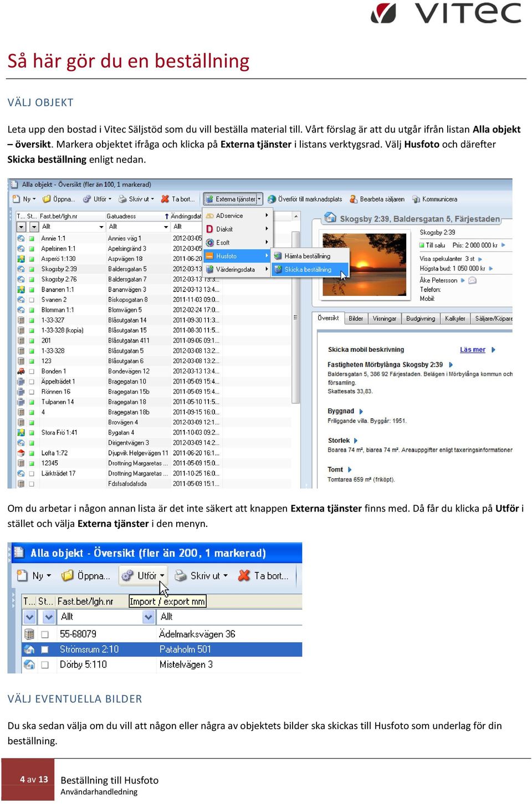532x804 pixels.
Task: Tick the status box on the Svanen 2 row
Action: (32, 300)
